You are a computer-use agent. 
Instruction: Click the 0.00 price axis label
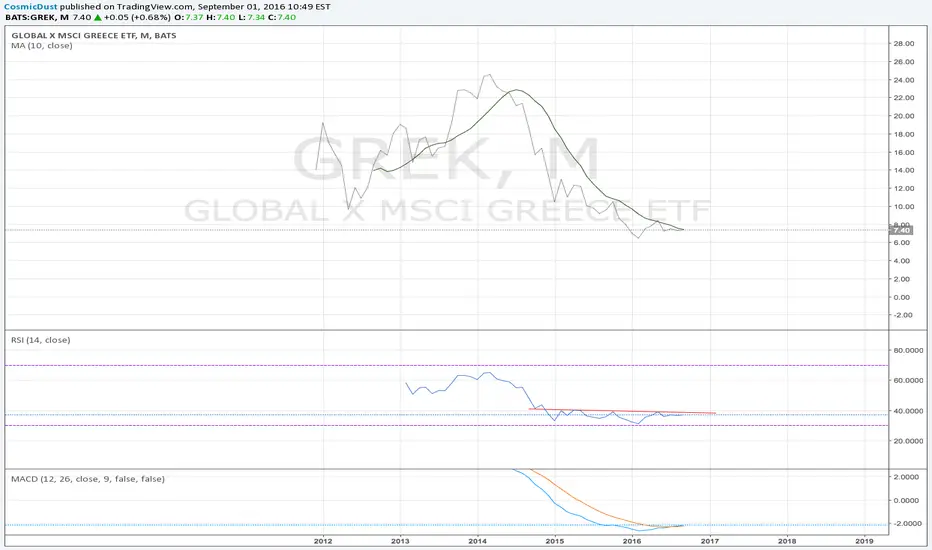[902, 297]
